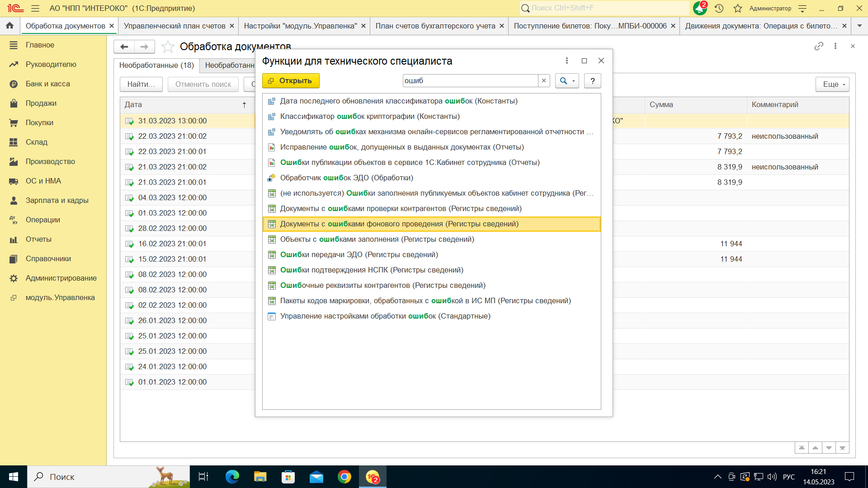Expand the Еще dropdown menu
The image size is (868, 488).
(x=832, y=84)
